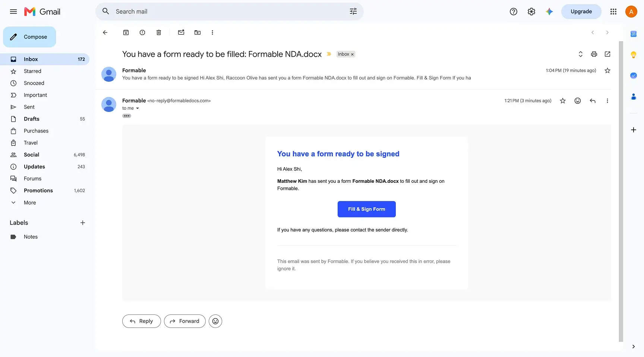Go back to Inbox arrow
The width and height of the screenshot is (644, 357).
pyautogui.click(x=105, y=32)
